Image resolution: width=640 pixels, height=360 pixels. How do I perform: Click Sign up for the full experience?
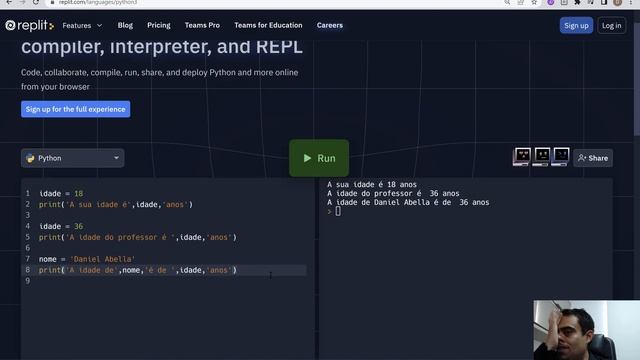tap(76, 109)
